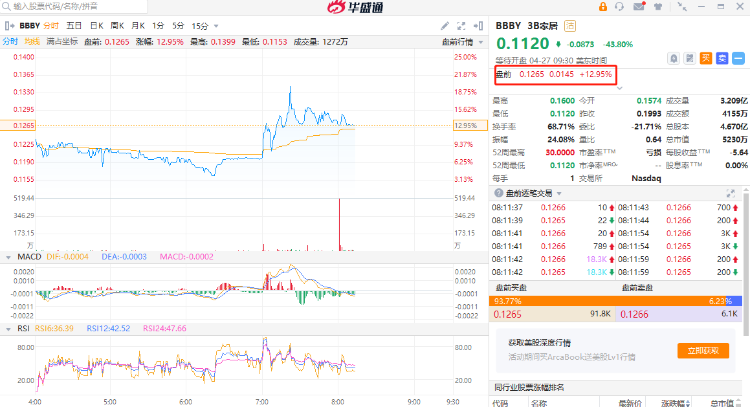The image size is (750, 407).
Task: Expand the pre-market tick trades panel
Action: tap(730, 193)
